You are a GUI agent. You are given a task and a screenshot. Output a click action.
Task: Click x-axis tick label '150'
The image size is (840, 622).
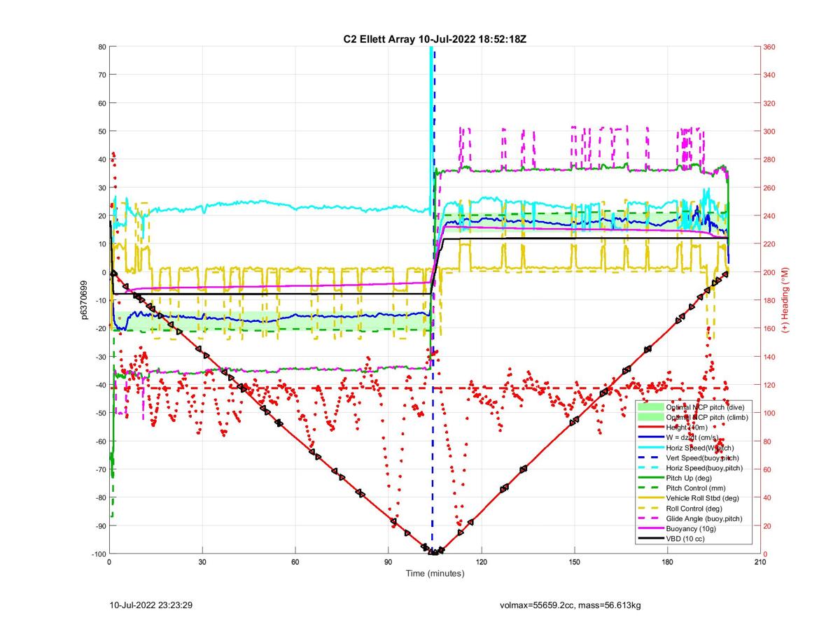tap(574, 562)
